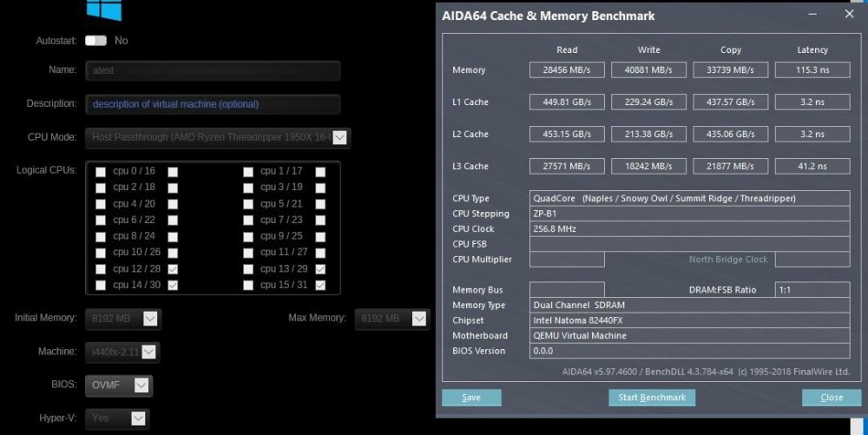The height and width of the screenshot is (435, 868).
Task: Uncheck the thread 31 checkbox in the cpu 15 / 31 row
Action: pos(320,285)
